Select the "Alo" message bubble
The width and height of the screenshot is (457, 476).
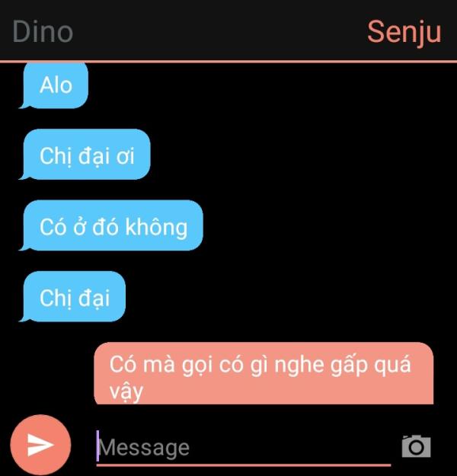[56, 85]
